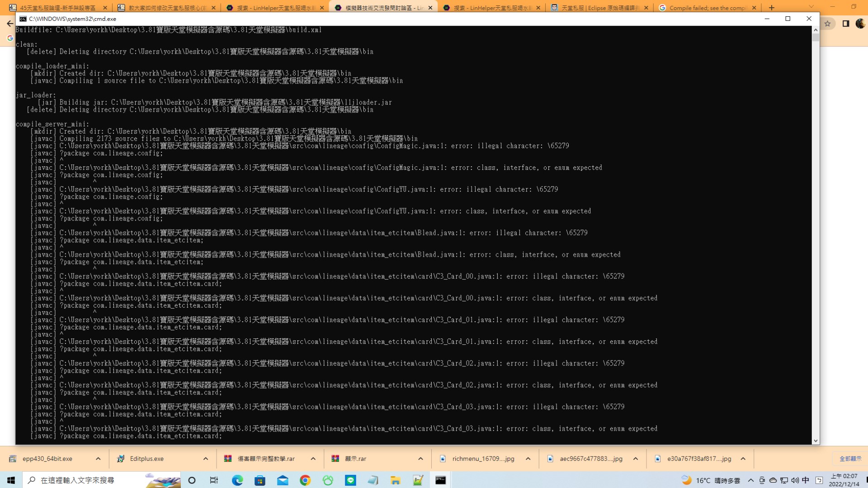This screenshot has width=868, height=488.
Task: Open downloaded richmenu_16709 jpg file
Action: pyautogui.click(x=483, y=459)
